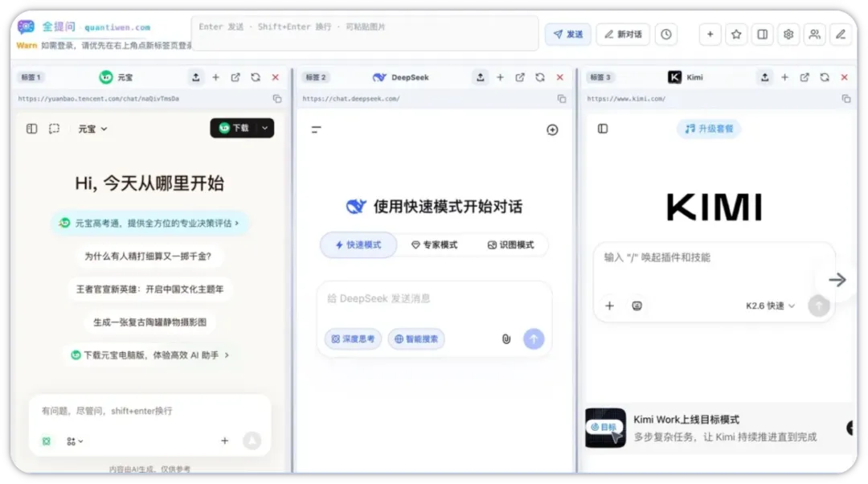Click the dashed square icon in 元宝 page
The height and width of the screenshot is (484, 868).
pyautogui.click(x=55, y=129)
